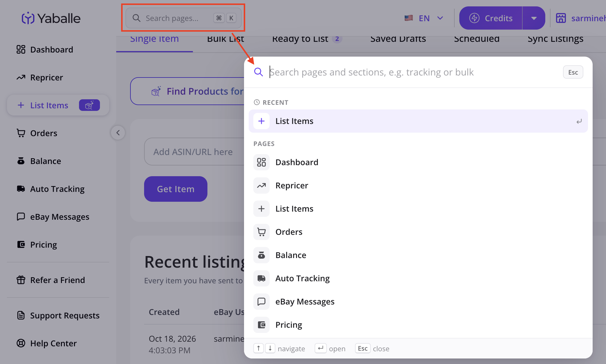Viewport: 606px width, 364px height.
Task: Open the Saved Drafts tab
Action: tap(398, 39)
